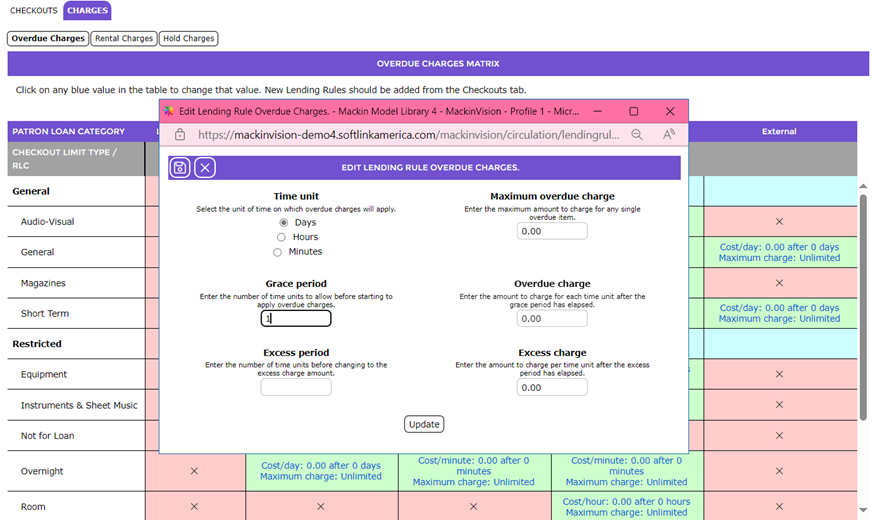Viewport: 875px width, 520px height.
Task: Click the Patron Loan Category header
Action: pyautogui.click(x=69, y=131)
